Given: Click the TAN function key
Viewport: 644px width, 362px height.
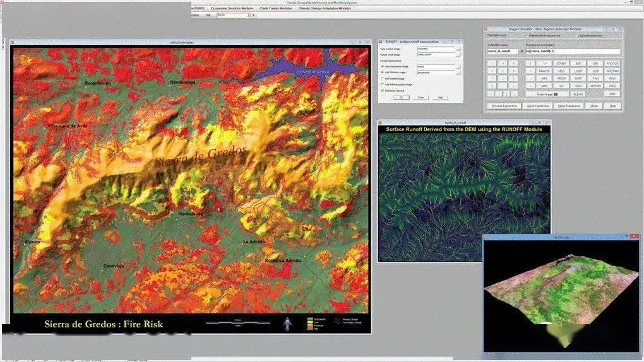Looking at the screenshot, I should point(595,78).
